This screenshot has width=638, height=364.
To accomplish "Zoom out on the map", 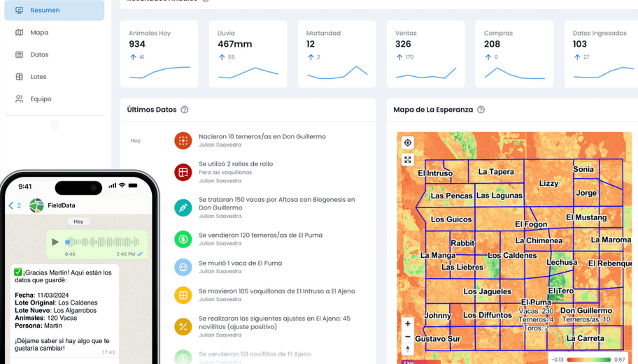I will (x=408, y=337).
